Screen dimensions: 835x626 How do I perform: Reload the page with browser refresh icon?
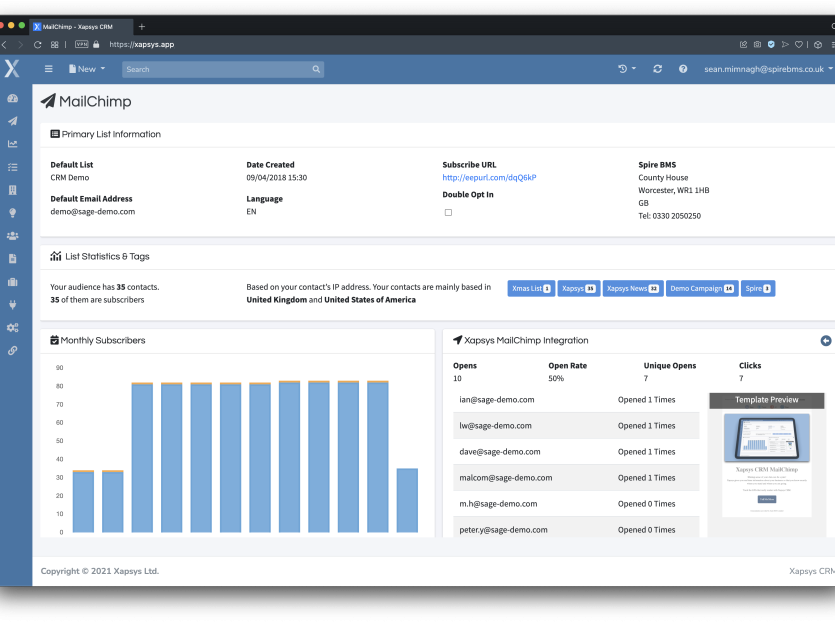[37, 45]
